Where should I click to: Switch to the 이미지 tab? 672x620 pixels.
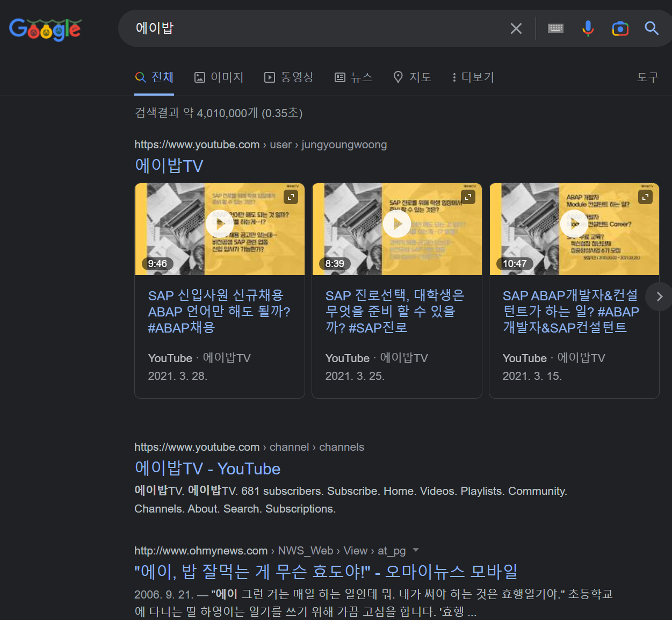[219, 77]
